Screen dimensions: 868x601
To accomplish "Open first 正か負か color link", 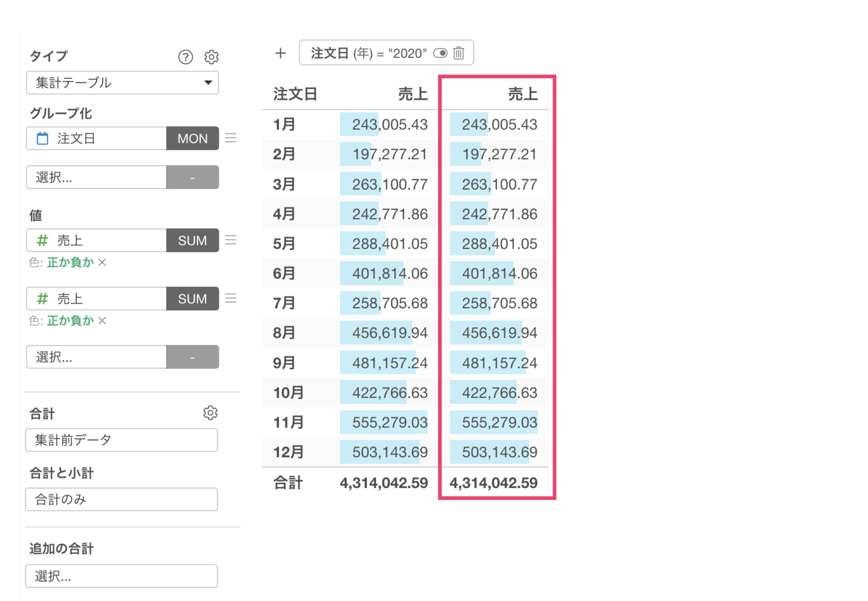I will click(70, 262).
